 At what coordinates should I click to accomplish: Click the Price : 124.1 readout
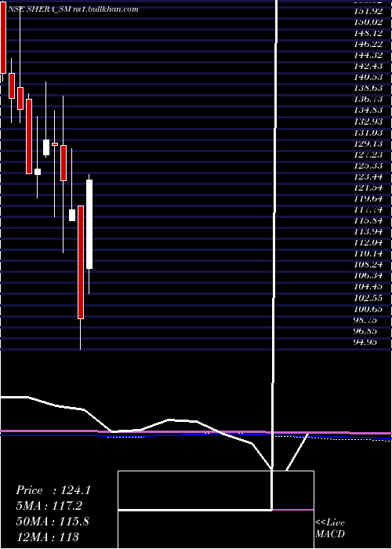tap(53, 490)
